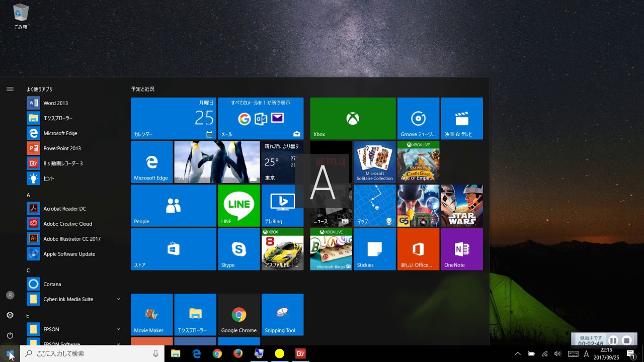Click the taskbar search box
This screenshot has width=644, height=362.
[x=92, y=354]
